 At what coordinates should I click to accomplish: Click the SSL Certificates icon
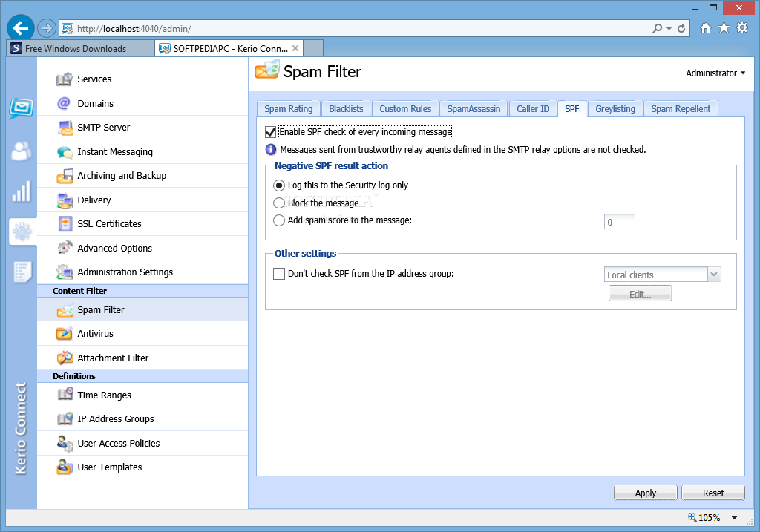tap(65, 224)
